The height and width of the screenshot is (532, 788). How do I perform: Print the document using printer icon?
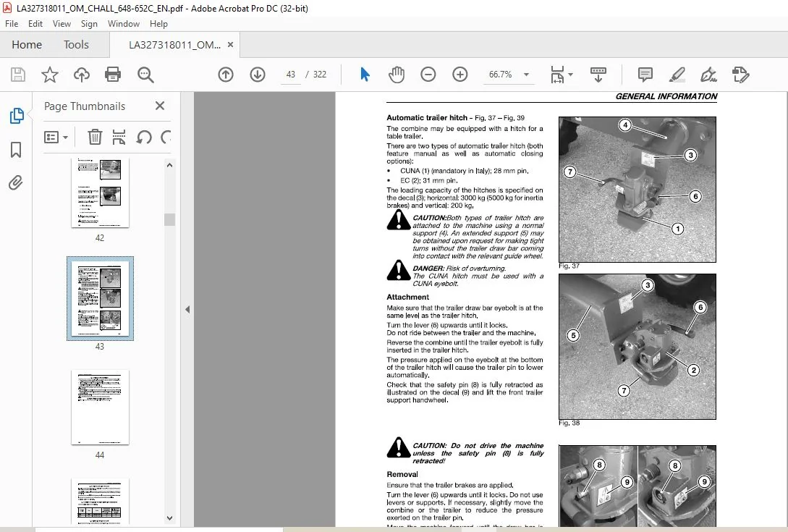[x=113, y=75]
